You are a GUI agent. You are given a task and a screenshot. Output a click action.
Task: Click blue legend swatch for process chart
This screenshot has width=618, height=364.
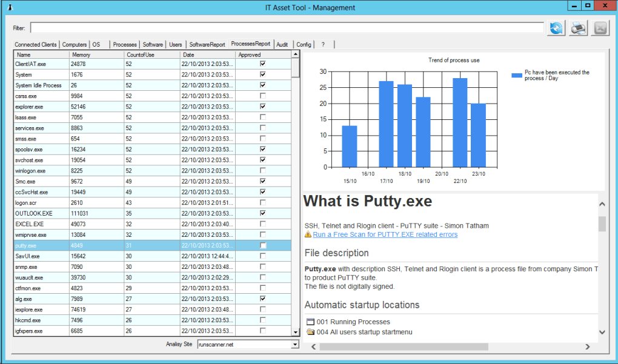click(516, 76)
